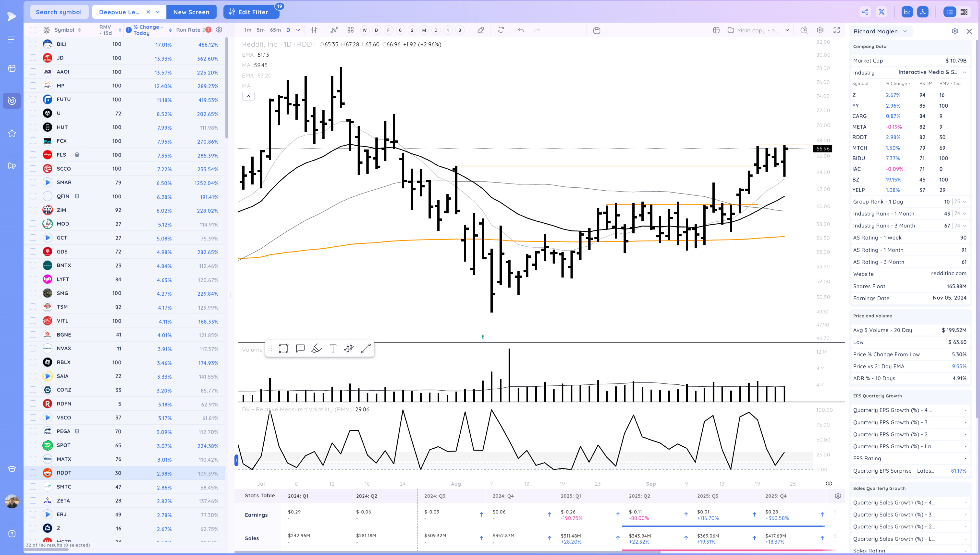
Task: Expand the chart to fullscreen
Action: 837,30
